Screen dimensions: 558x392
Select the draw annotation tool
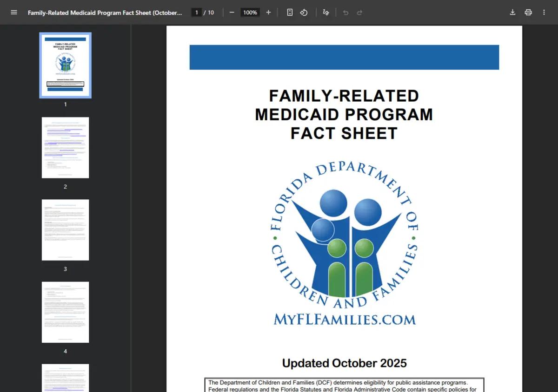click(326, 13)
